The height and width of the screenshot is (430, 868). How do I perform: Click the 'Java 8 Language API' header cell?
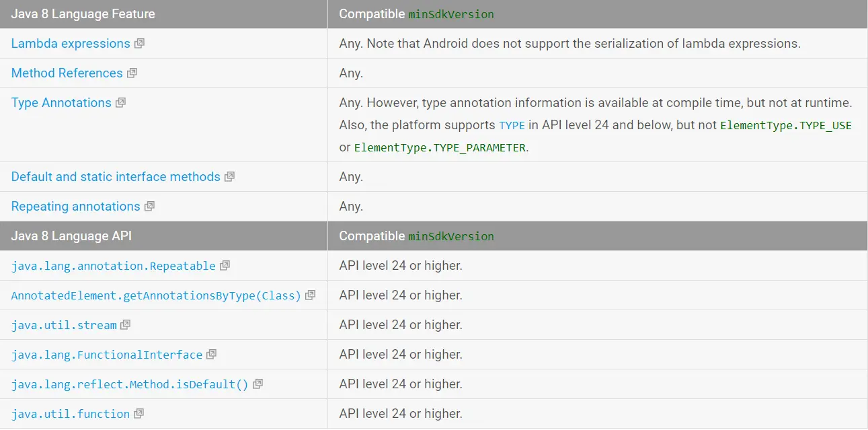[x=164, y=236]
